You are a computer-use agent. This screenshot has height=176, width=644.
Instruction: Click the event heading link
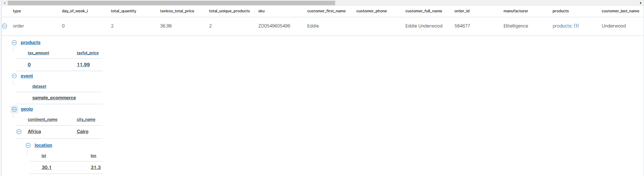coord(27,76)
